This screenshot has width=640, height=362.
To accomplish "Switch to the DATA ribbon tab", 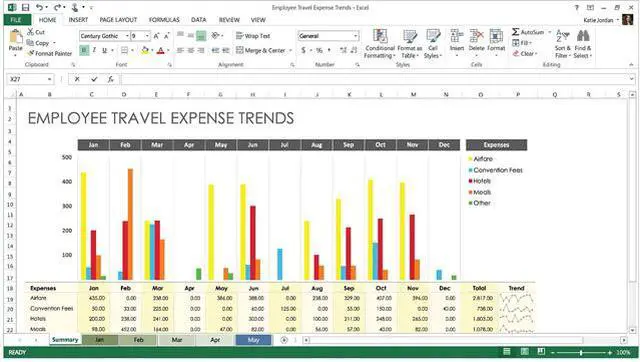I will point(199,20).
